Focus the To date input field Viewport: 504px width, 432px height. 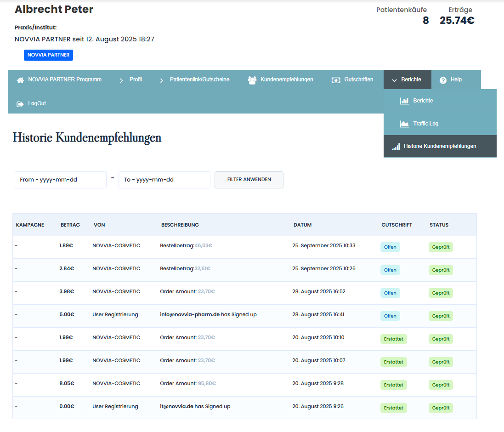tap(164, 180)
